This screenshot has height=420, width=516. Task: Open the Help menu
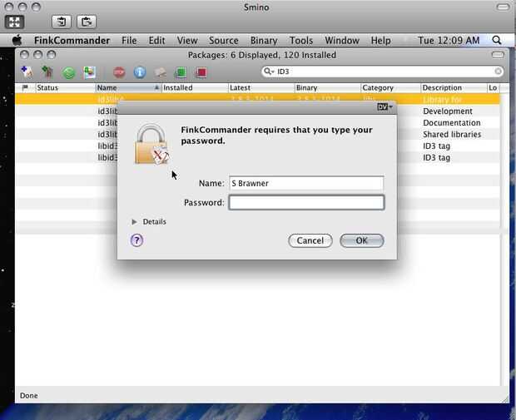tap(380, 41)
